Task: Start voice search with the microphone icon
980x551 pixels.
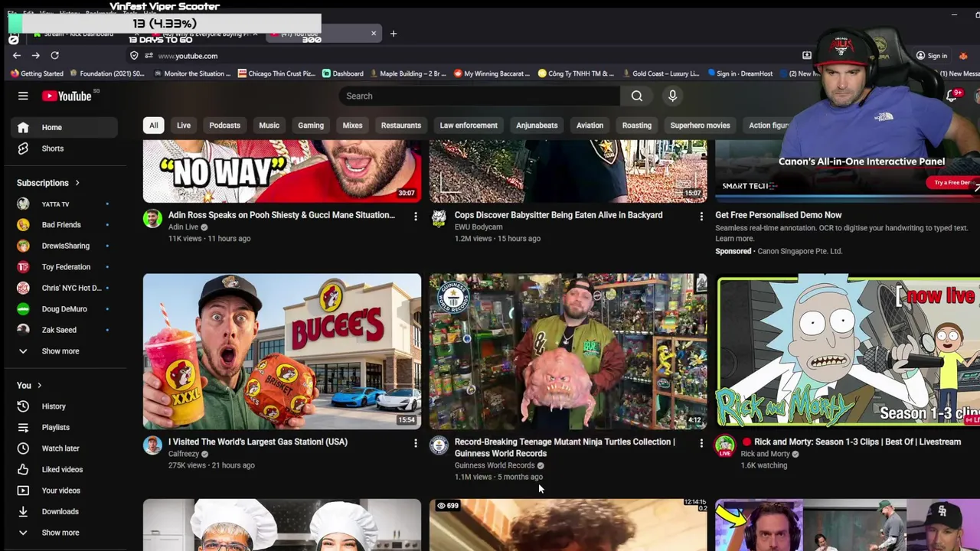Action: click(x=672, y=96)
